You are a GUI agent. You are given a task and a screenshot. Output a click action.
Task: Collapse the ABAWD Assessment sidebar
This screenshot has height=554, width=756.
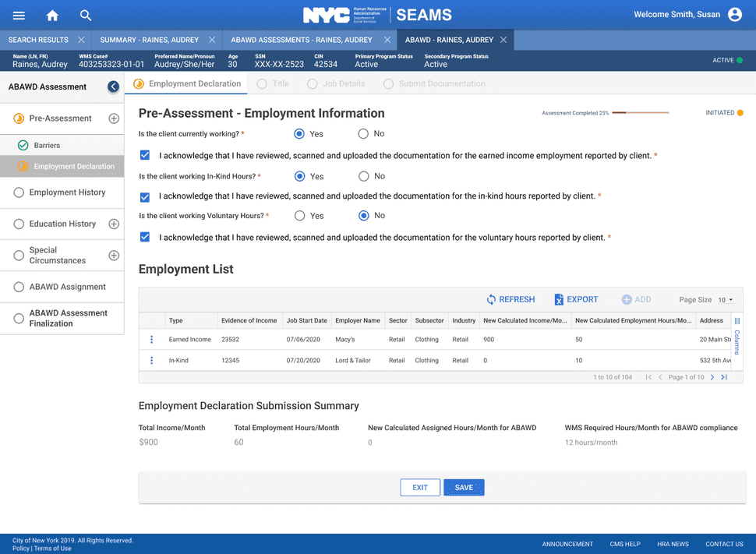[x=113, y=86]
